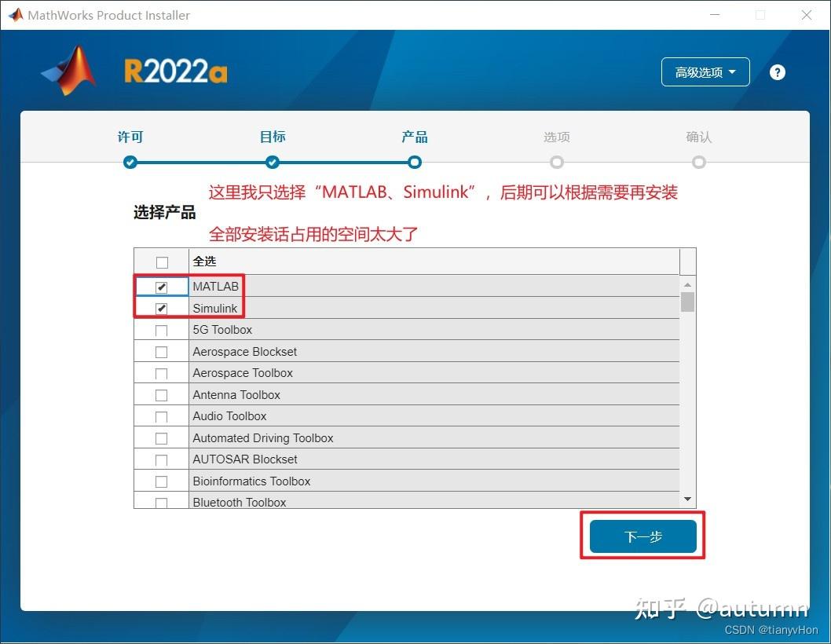The height and width of the screenshot is (644, 831).
Task: Open the 高级选项 dropdown menu
Action: click(x=705, y=71)
